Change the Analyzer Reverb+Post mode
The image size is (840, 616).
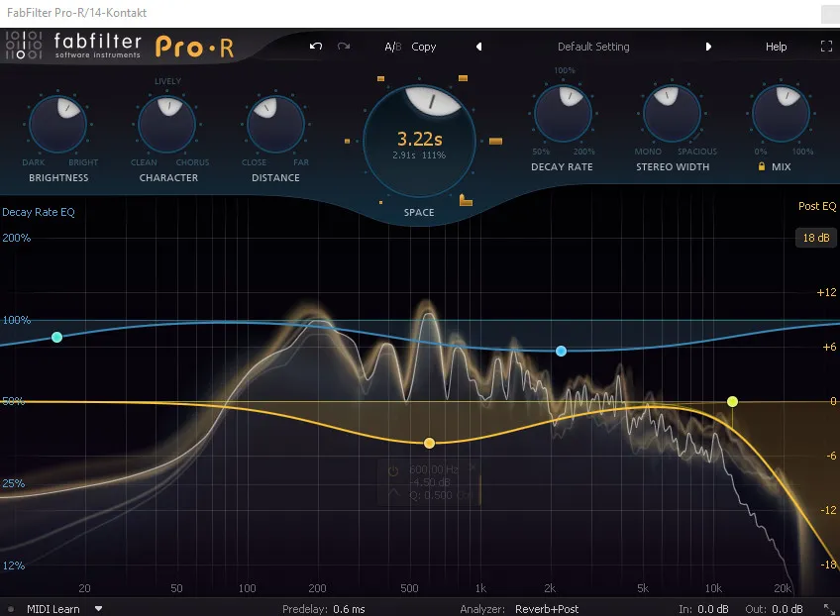547,609
